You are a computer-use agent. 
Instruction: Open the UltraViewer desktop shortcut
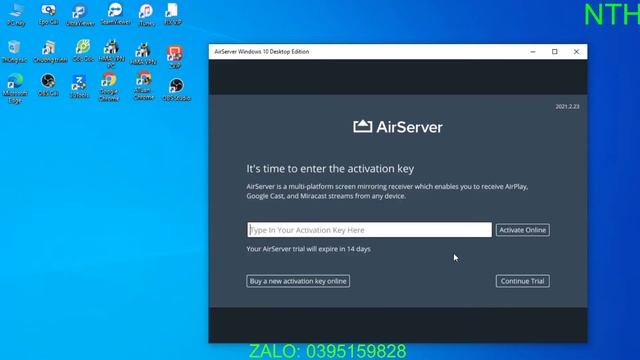80,16
